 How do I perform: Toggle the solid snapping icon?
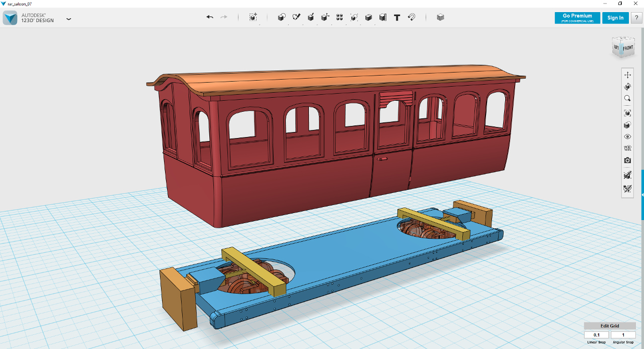point(627,175)
